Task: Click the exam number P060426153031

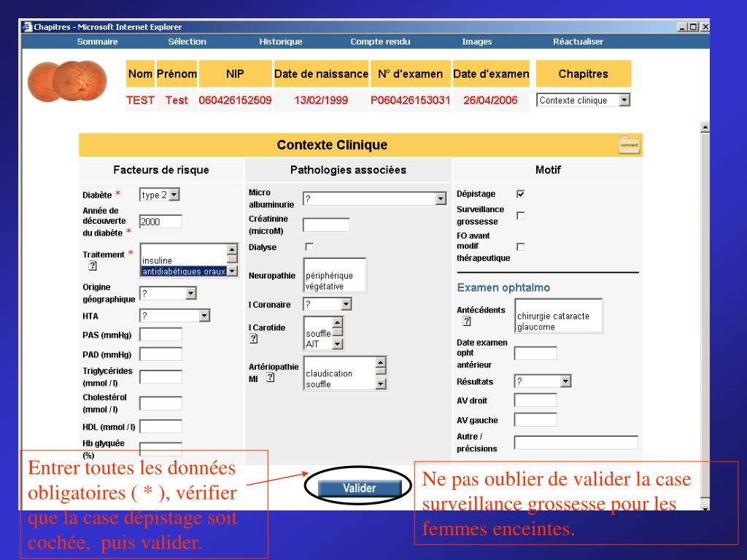Action: coord(411,101)
